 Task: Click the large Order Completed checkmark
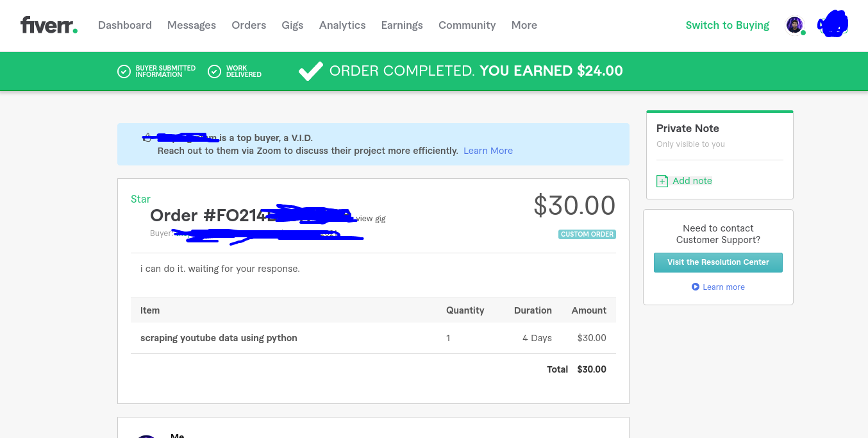coord(310,71)
